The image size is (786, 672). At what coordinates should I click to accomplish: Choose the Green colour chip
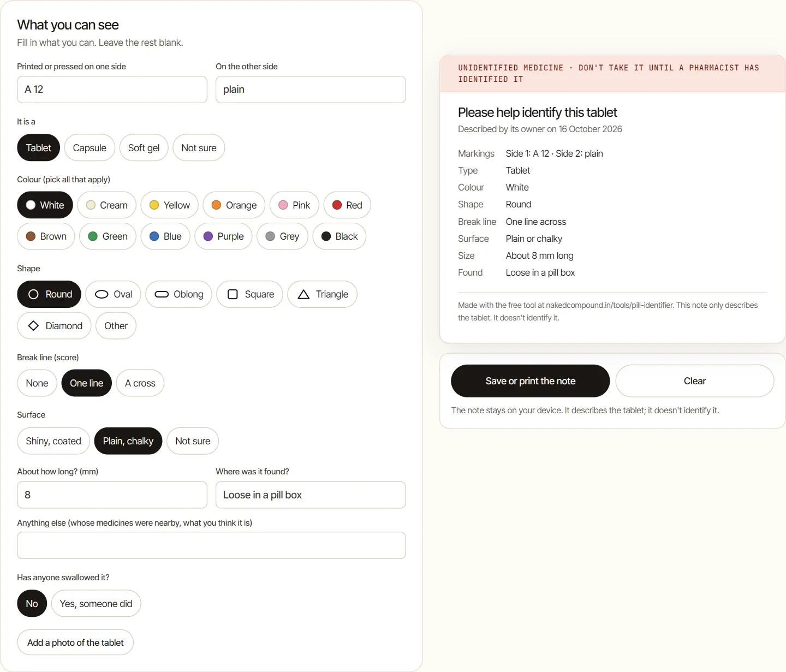point(108,236)
